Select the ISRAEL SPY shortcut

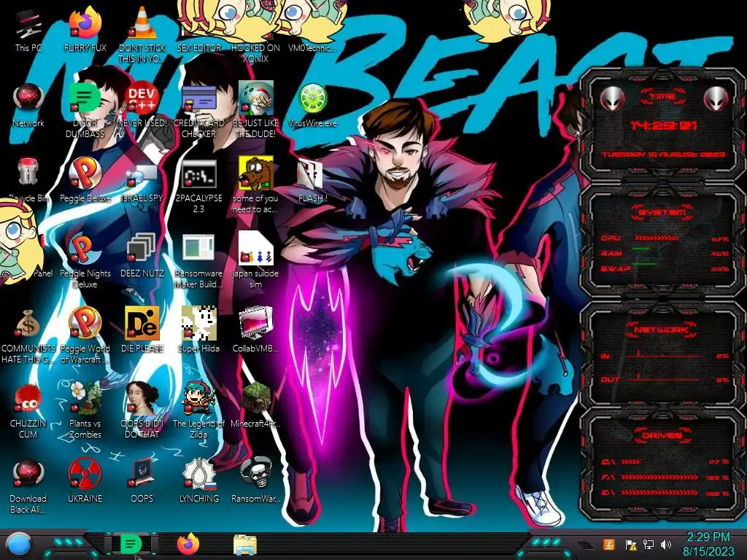click(142, 180)
